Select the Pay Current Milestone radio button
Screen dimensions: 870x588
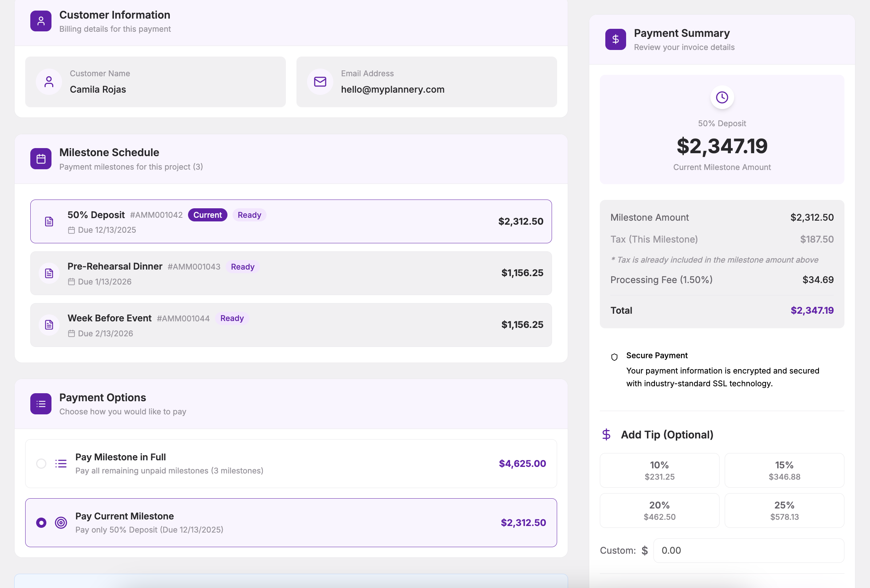(x=41, y=523)
